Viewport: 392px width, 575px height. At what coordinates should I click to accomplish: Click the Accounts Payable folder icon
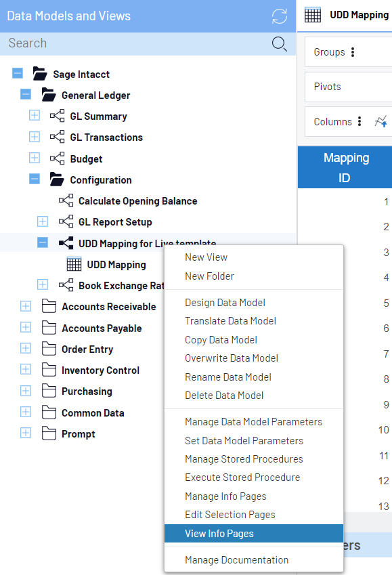[x=49, y=328]
